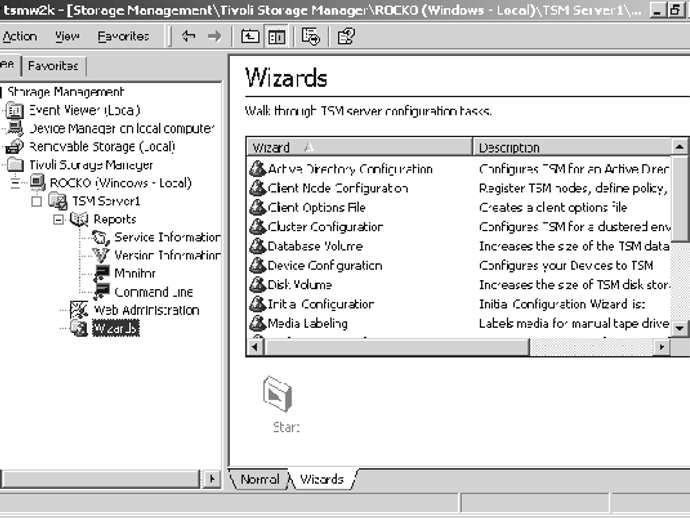Select 'Labels media for manual tape drive' text
Image resolution: width=690 pixels, height=518 pixels.
tap(574, 323)
